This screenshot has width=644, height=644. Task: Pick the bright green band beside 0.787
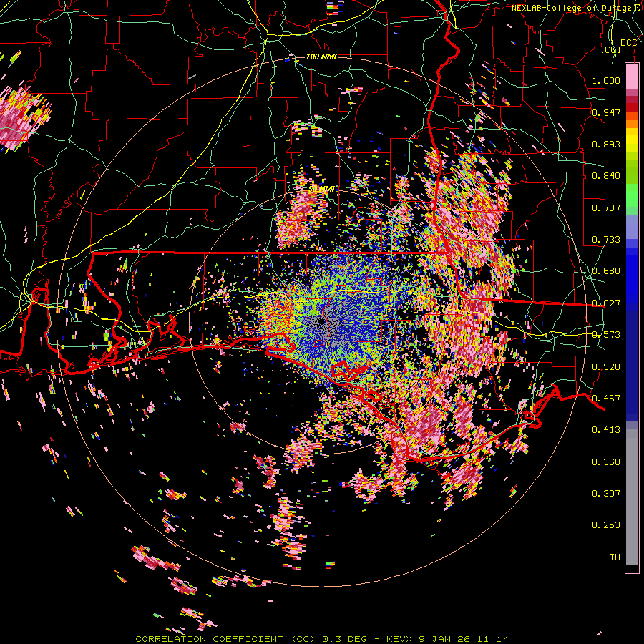click(632, 196)
